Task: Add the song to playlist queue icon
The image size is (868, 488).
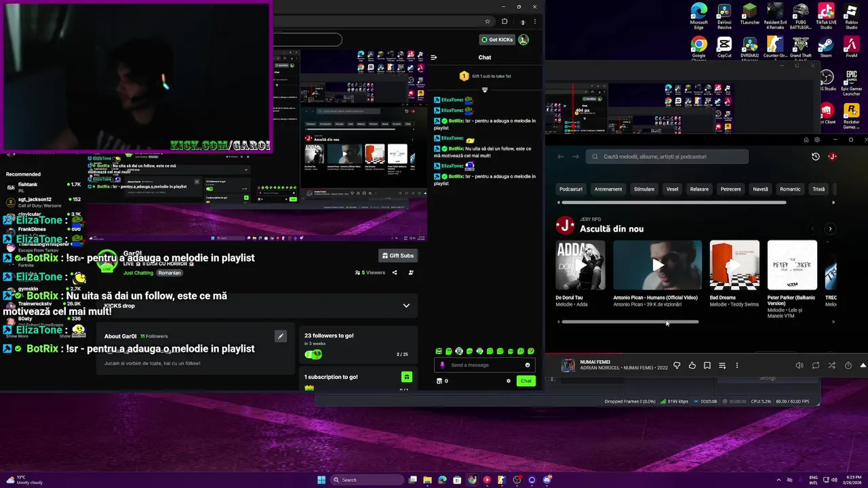Action: click(x=722, y=365)
